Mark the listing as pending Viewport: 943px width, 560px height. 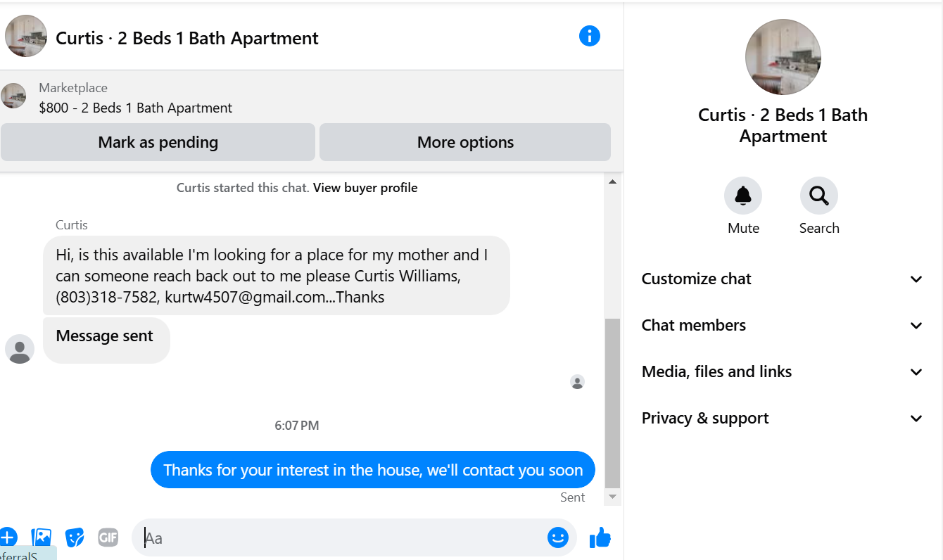(158, 142)
